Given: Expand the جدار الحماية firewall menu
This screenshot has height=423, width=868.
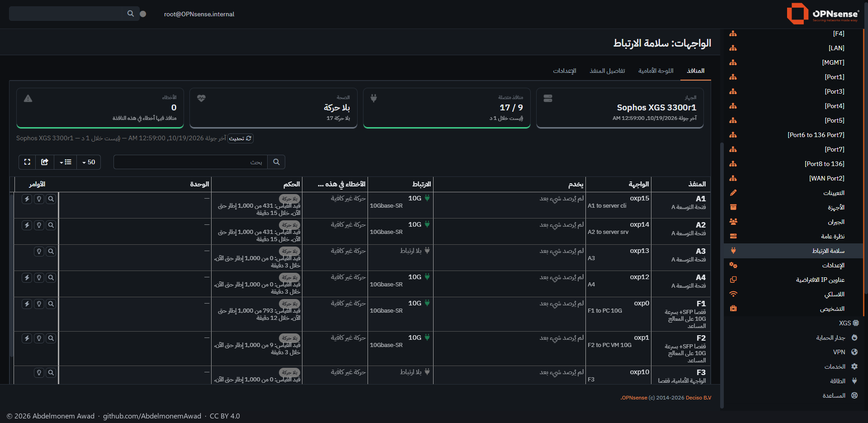Looking at the screenshot, I should 793,337.
